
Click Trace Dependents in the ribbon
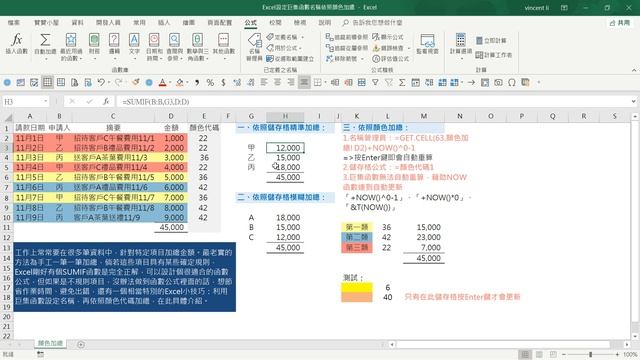(347, 48)
